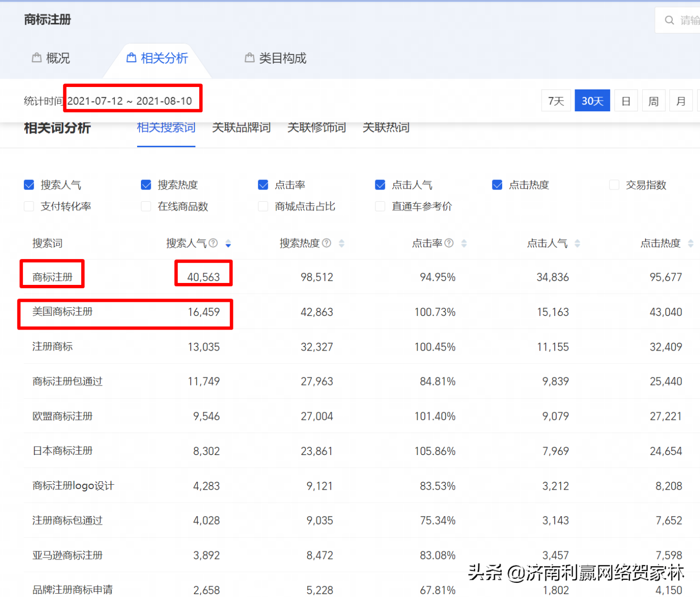Viewport: 700px width, 597px height.
Task: Click the bag icon beside 概况
Action: (x=36, y=57)
